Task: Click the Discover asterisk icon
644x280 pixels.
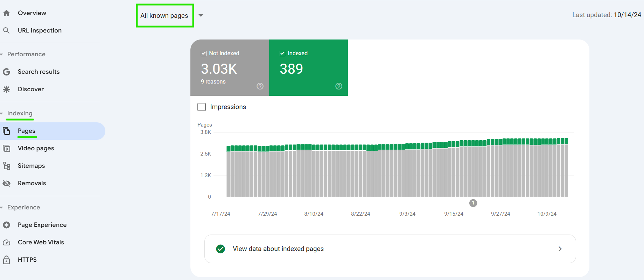Action: pyautogui.click(x=6, y=89)
